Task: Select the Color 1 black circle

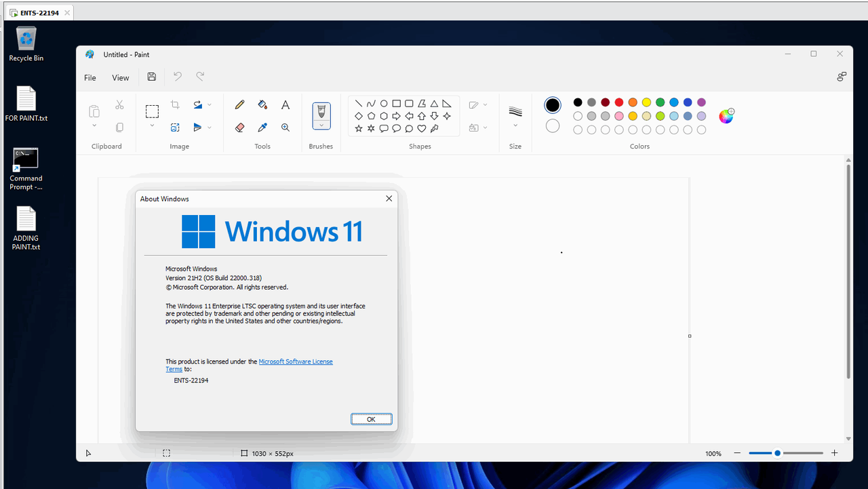Action: [553, 105]
